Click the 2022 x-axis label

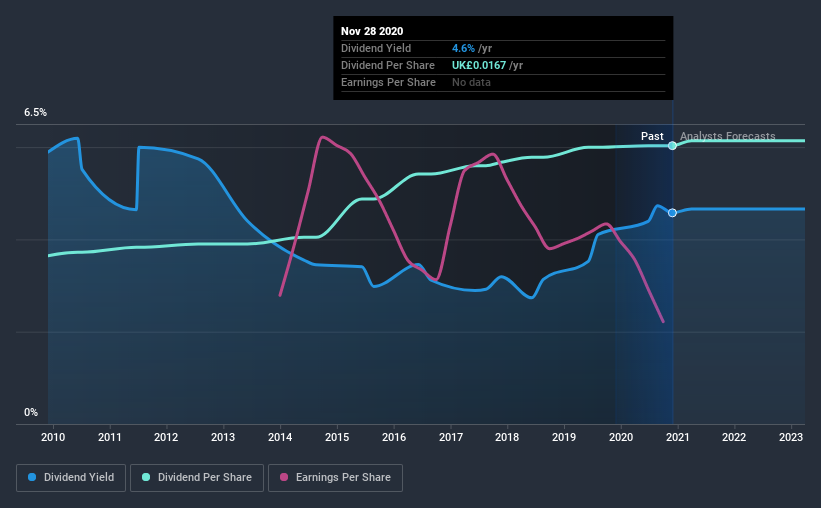click(734, 437)
